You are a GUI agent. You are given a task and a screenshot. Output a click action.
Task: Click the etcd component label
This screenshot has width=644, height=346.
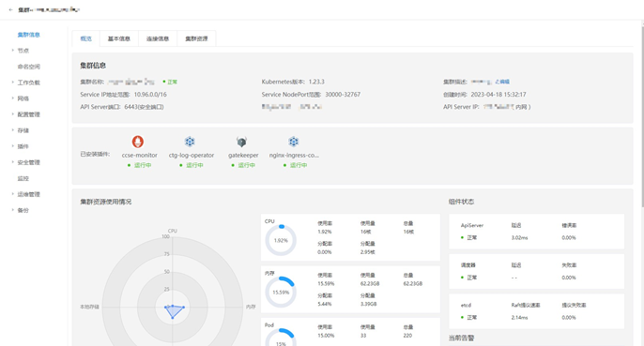click(466, 305)
